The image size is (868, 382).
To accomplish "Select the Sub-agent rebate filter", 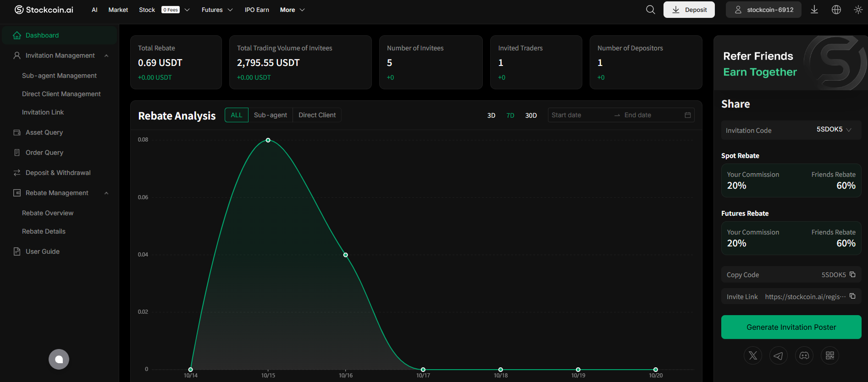I will coord(271,115).
